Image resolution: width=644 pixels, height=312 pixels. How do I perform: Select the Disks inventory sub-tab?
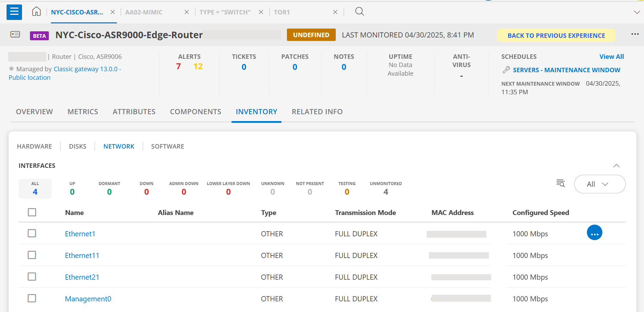[x=78, y=147]
